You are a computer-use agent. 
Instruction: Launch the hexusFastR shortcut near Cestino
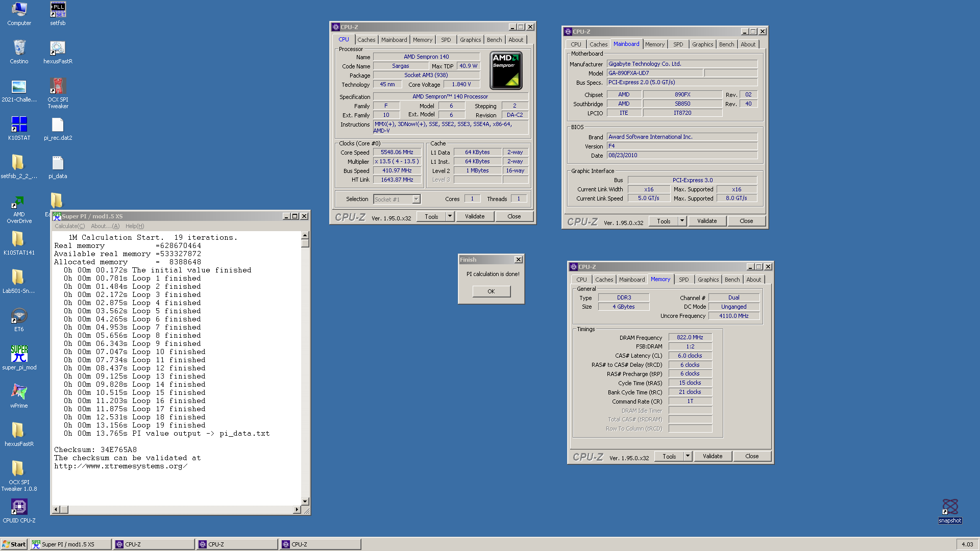(58, 52)
